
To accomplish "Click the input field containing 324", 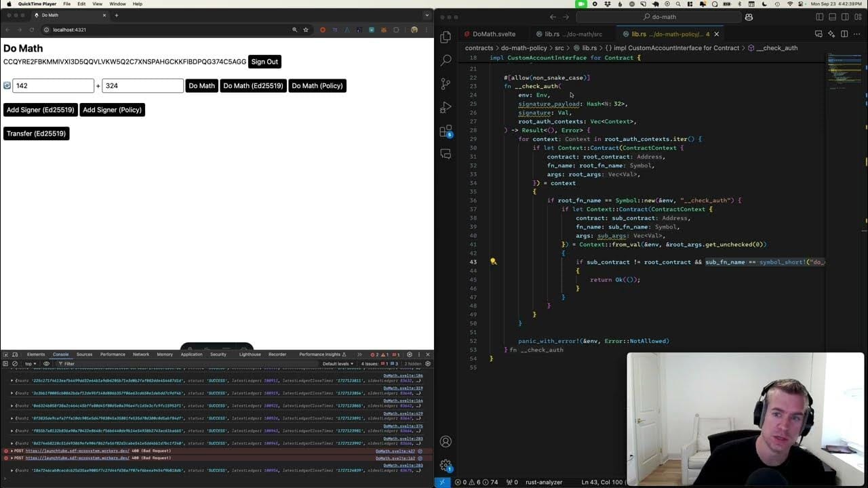I will [142, 86].
